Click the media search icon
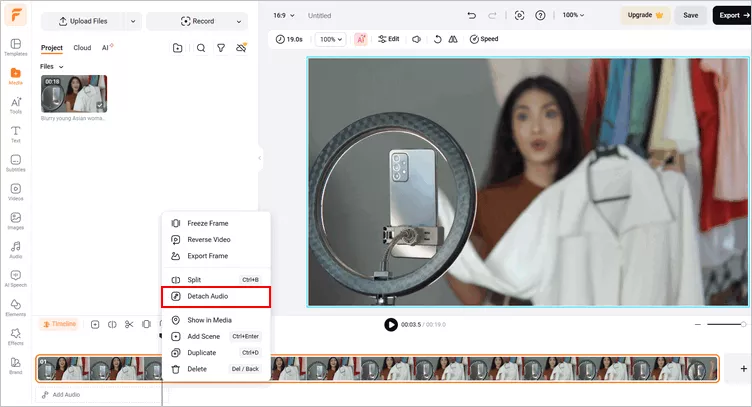The height and width of the screenshot is (407, 752). click(201, 47)
